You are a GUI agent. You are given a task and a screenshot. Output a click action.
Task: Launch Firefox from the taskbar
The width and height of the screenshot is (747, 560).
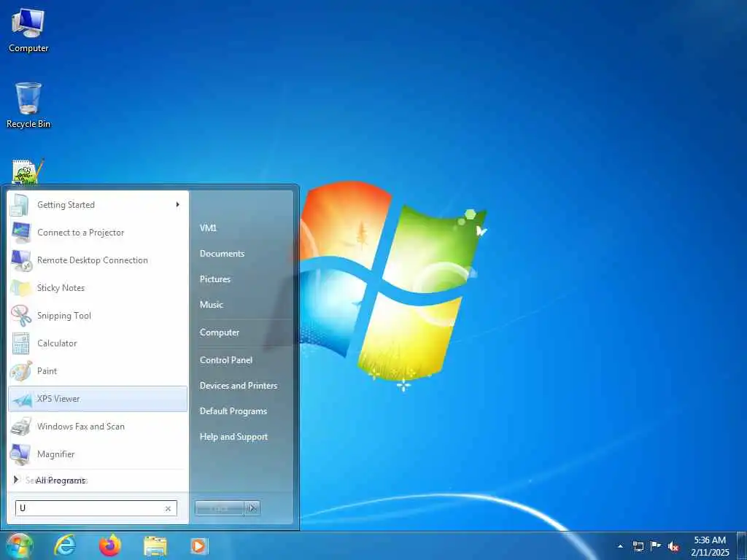pos(110,545)
